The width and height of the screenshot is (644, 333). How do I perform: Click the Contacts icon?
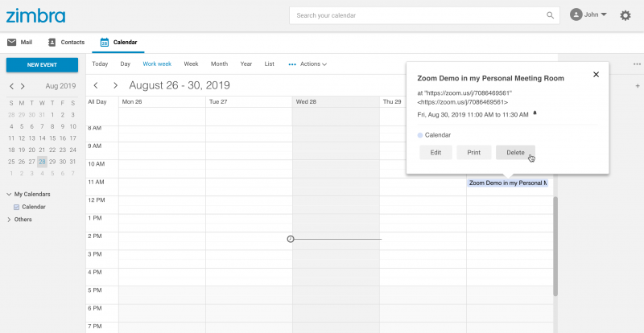pyautogui.click(x=52, y=43)
